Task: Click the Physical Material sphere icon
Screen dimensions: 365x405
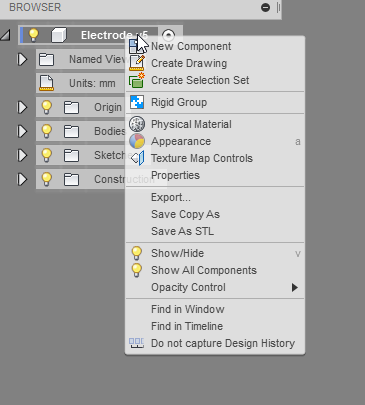Action: pyautogui.click(x=137, y=124)
